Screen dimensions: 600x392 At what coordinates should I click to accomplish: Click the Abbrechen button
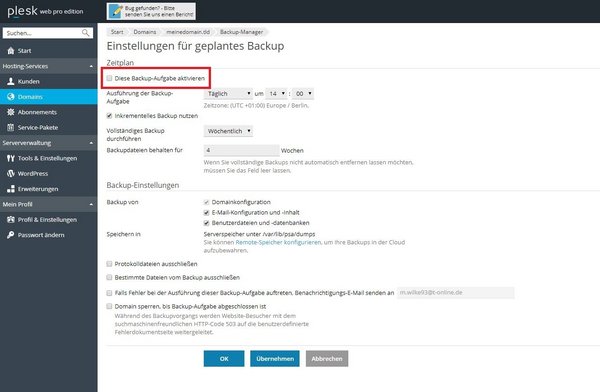click(x=327, y=359)
